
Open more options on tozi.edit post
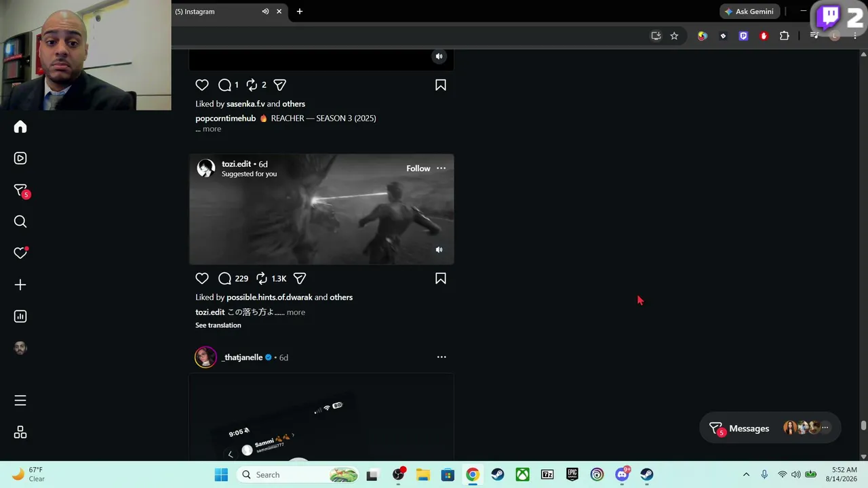pyautogui.click(x=441, y=168)
